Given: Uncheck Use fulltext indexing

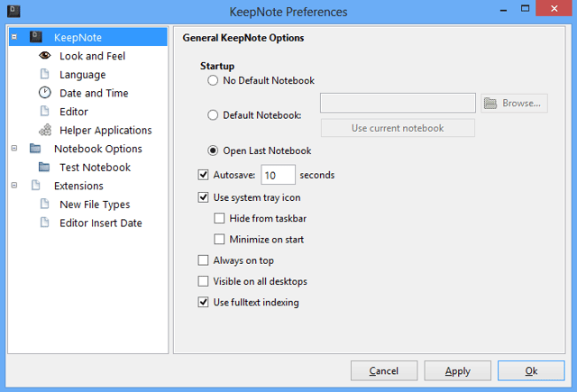Looking at the screenshot, I should pos(203,302).
